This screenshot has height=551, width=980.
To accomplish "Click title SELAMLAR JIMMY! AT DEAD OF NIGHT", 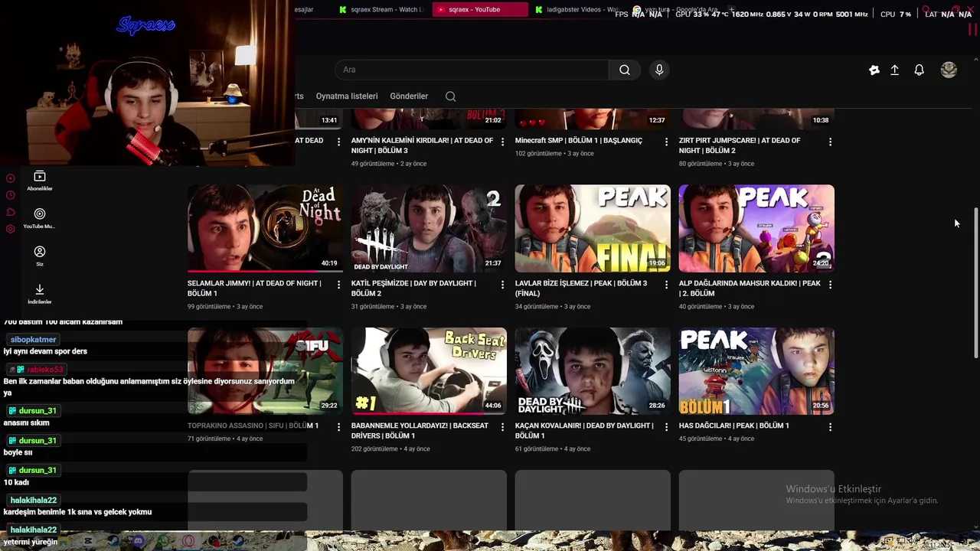I will coord(254,289).
